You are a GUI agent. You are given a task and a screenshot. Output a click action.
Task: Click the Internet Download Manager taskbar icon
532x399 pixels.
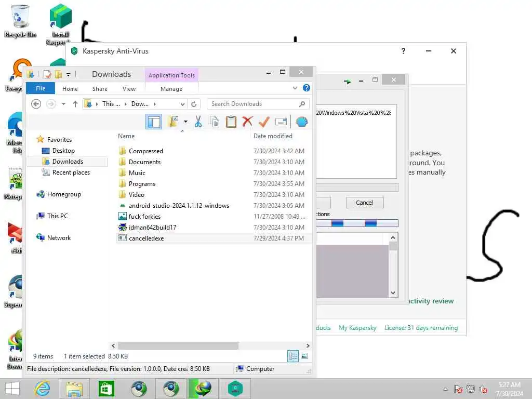click(x=203, y=389)
